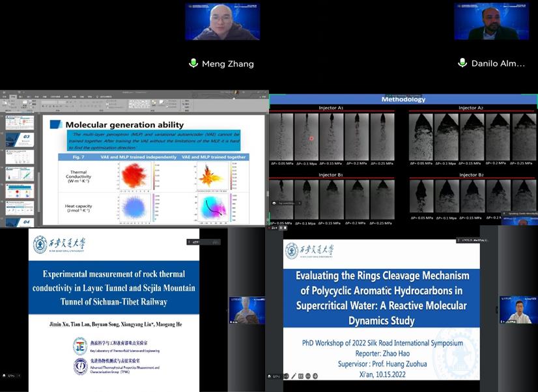Click Danilo's green microphone icon
This screenshot has width=538, height=392.
[462, 63]
